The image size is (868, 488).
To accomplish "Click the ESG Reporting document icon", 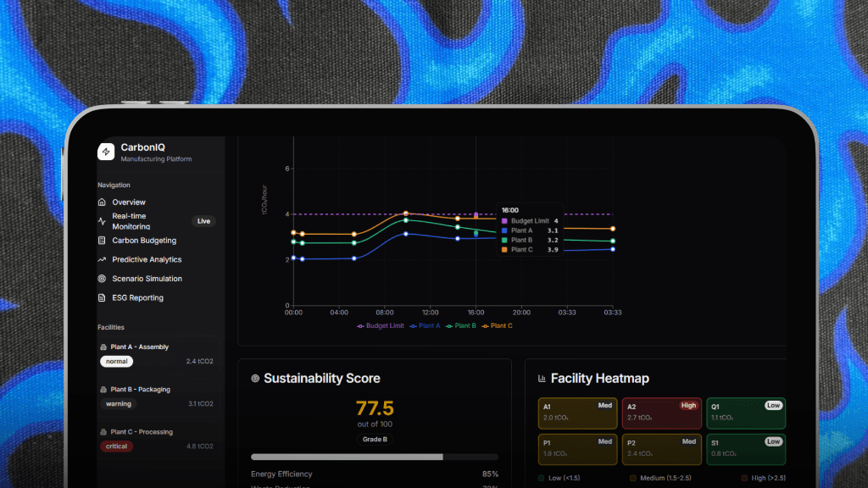I will click(x=102, y=298).
